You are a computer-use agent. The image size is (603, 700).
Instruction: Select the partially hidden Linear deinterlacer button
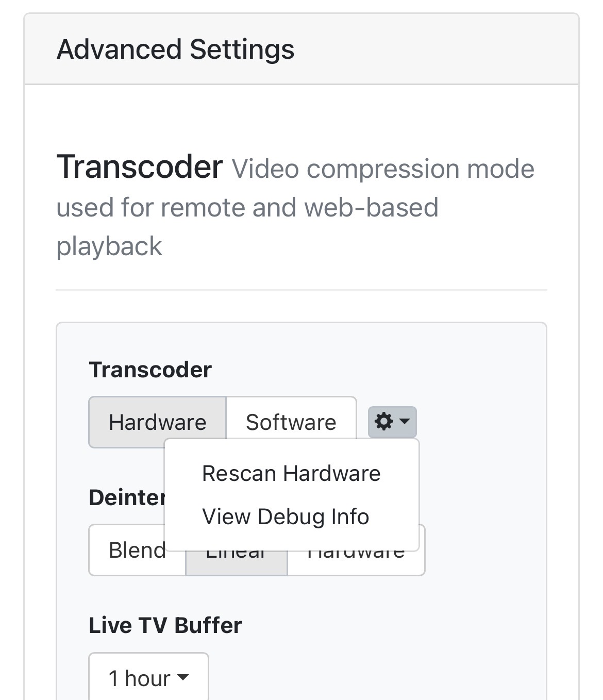coord(236,562)
